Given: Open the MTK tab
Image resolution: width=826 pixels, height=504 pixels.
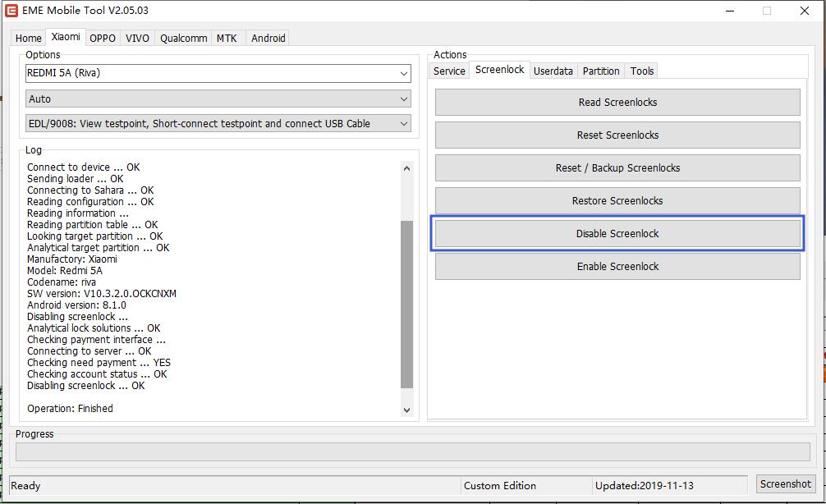Looking at the screenshot, I should (227, 38).
